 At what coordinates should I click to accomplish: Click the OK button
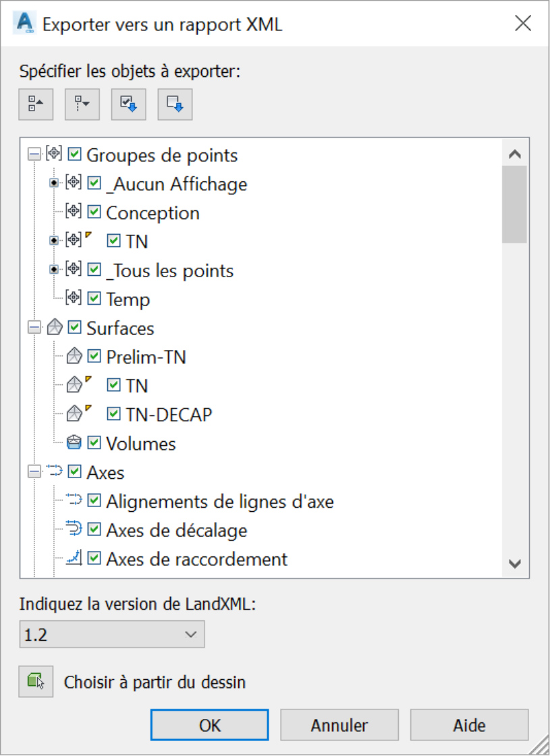click(209, 725)
